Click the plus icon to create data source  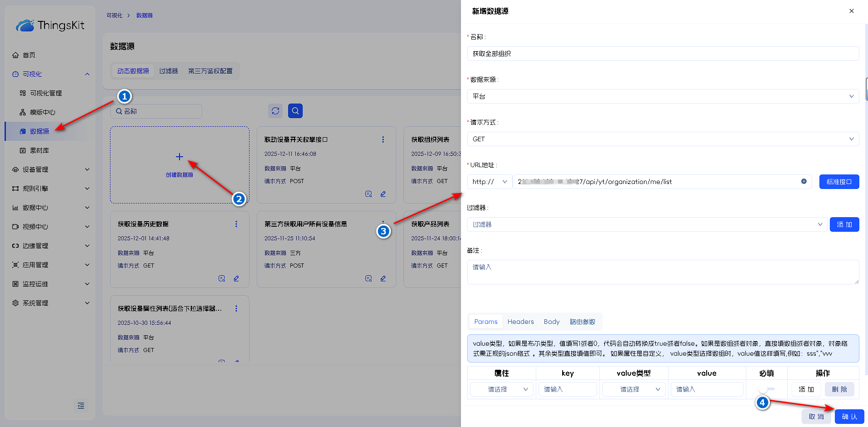coord(180,157)
